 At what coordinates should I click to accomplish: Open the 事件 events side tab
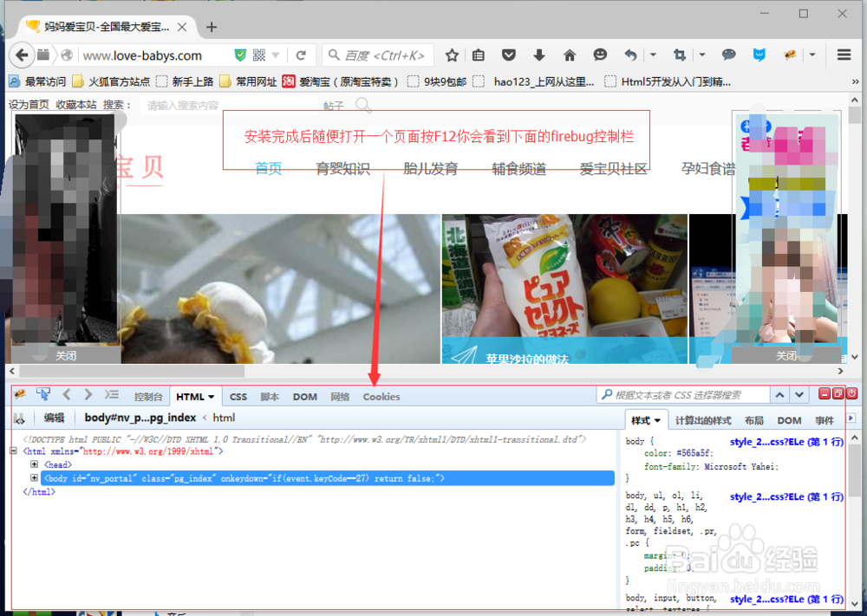pos(824,420)
